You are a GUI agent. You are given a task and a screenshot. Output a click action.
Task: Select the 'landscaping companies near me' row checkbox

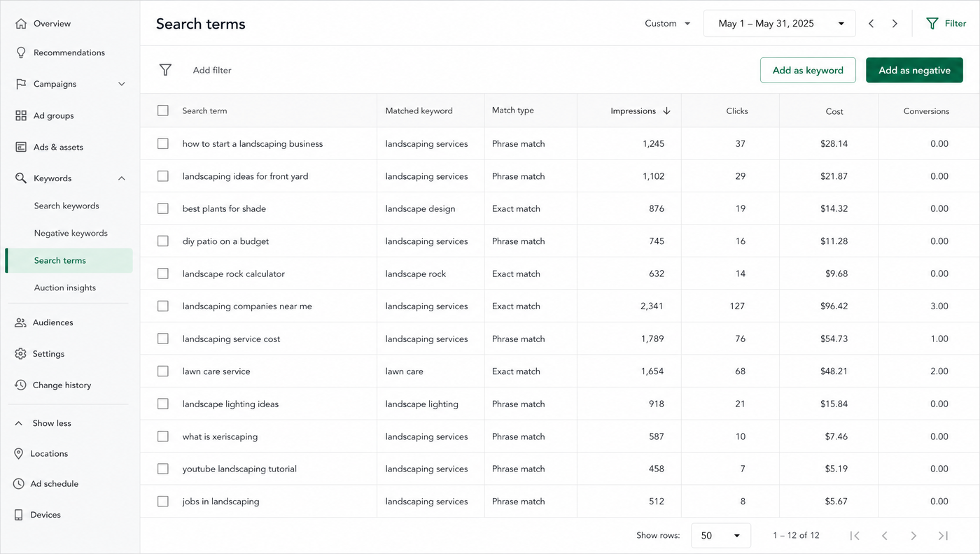tap(163, 306)
